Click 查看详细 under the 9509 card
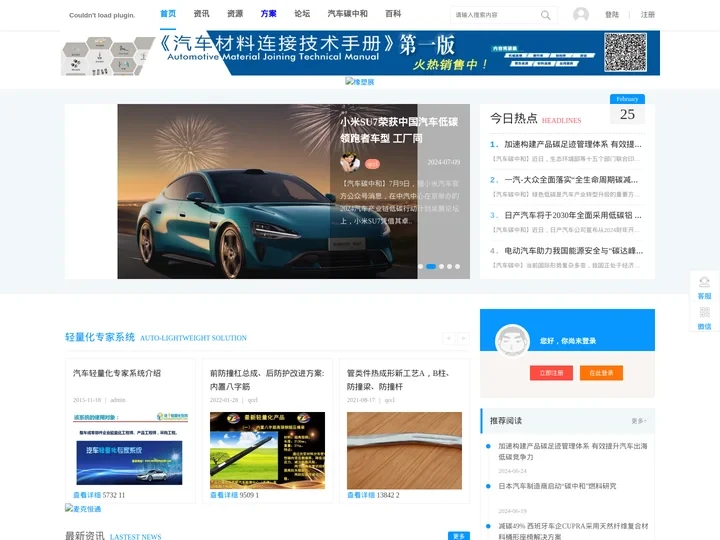 pos(224,495)
